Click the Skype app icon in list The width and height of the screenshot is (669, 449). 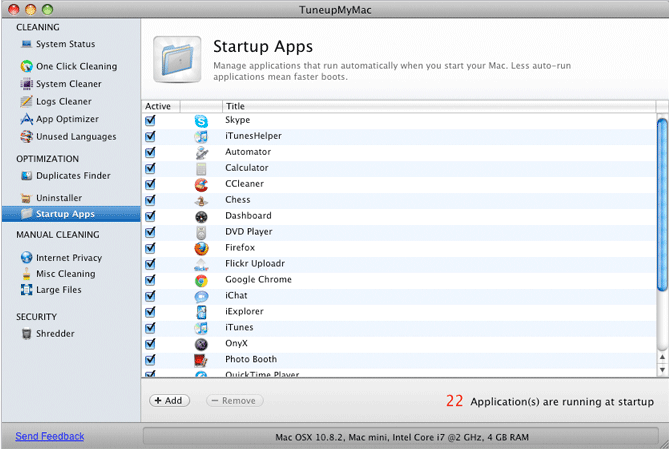(201, 120)
